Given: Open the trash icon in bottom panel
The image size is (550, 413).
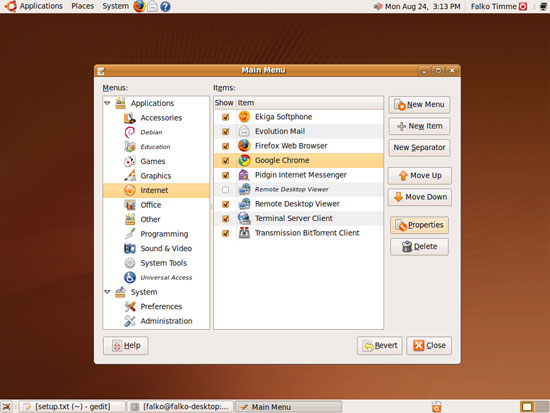Looking at the screenshot, I should click(436, 407).
